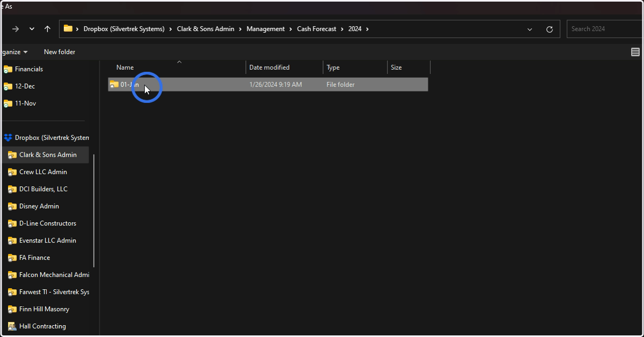The image size is (644, 337).
Task: Click Farwest TI folder icon
Action: point(12,292)
